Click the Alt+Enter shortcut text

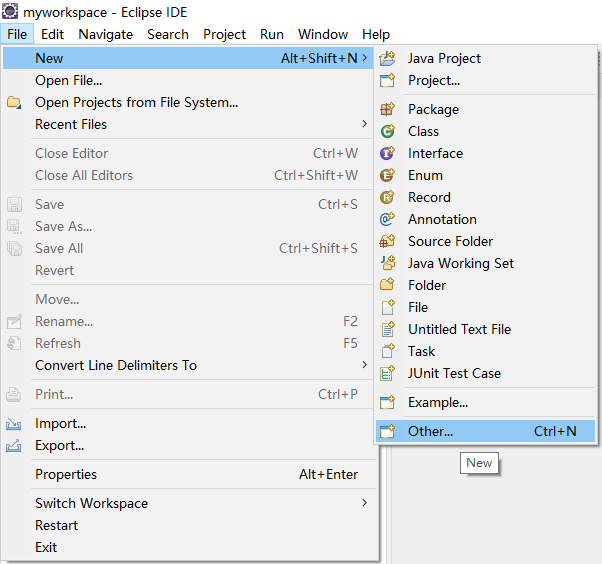point(328,475)
